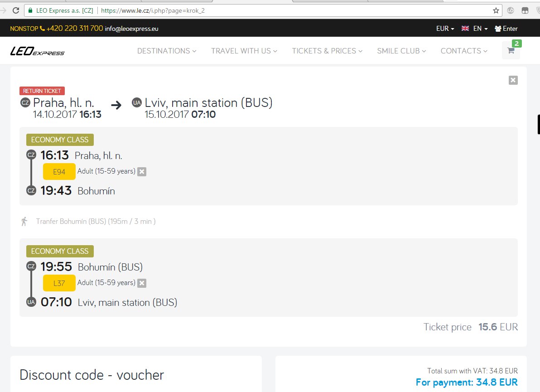Click the browser address bar URL
The height and width of the screenshot is (392, 540).
(x=153, y=11)
